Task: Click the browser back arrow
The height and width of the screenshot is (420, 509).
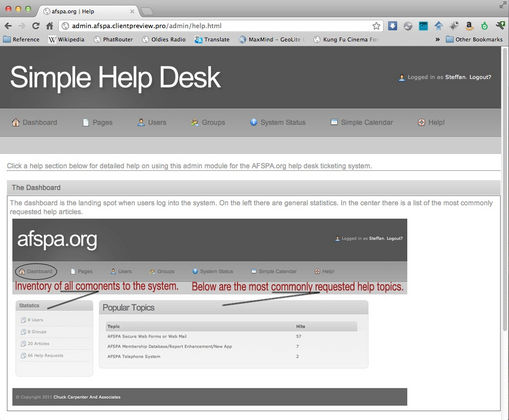Action: point(8,26)
